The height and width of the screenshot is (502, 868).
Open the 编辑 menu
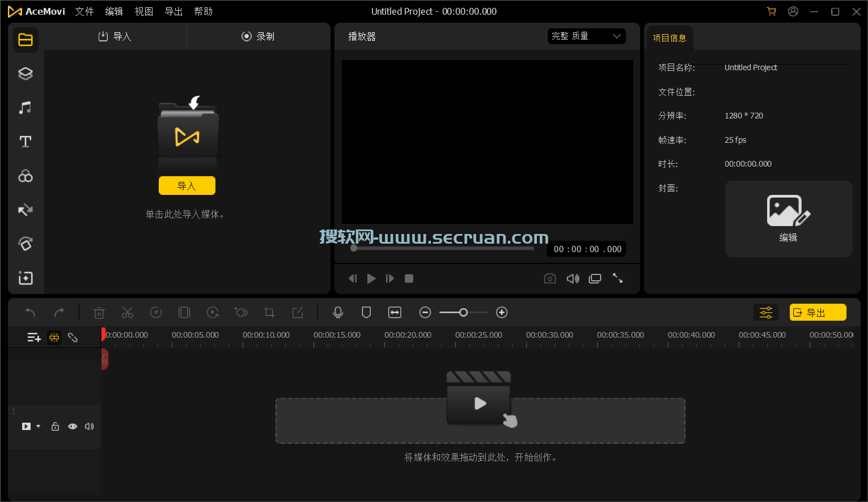[114, 11]
